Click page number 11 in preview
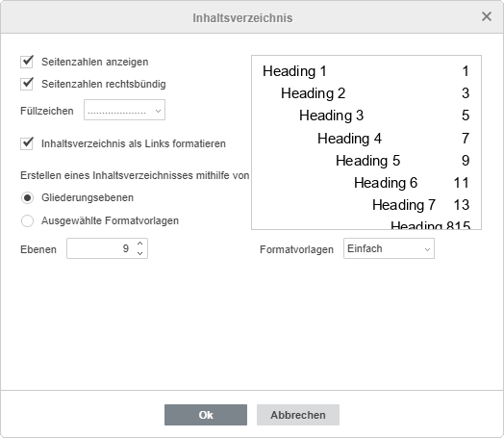This screenshot has height=438, width=504. pyautogui.click(x=462, y=183)
